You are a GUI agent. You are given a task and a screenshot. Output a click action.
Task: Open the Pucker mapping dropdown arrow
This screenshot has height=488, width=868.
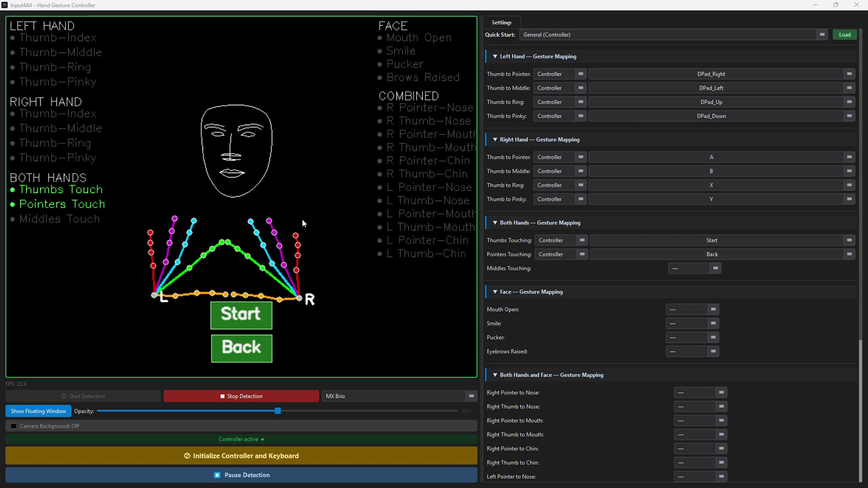pyautogui.click(x=713, y=338)
